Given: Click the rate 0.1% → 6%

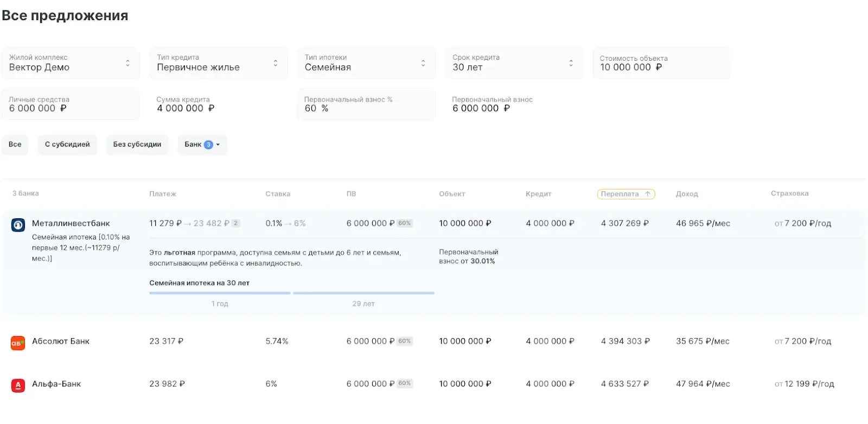Looking at the screenshot, I should point(285,223).
